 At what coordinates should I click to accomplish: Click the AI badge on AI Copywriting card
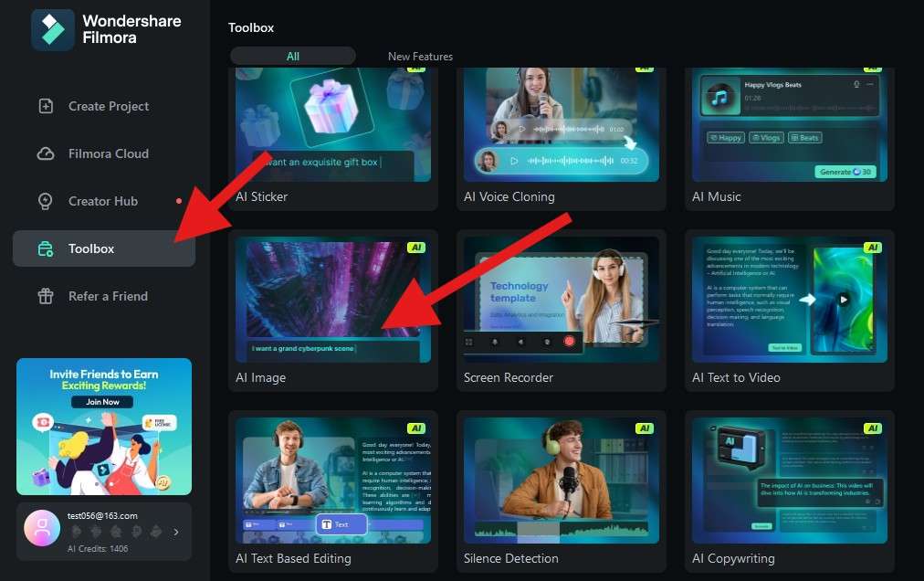pyautogui.click(x=873, y=428)
